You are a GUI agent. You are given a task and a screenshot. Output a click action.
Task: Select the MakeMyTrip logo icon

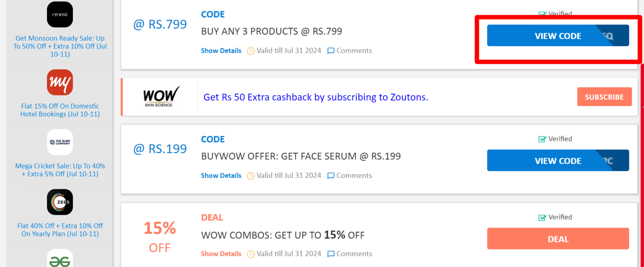(59, 83)
